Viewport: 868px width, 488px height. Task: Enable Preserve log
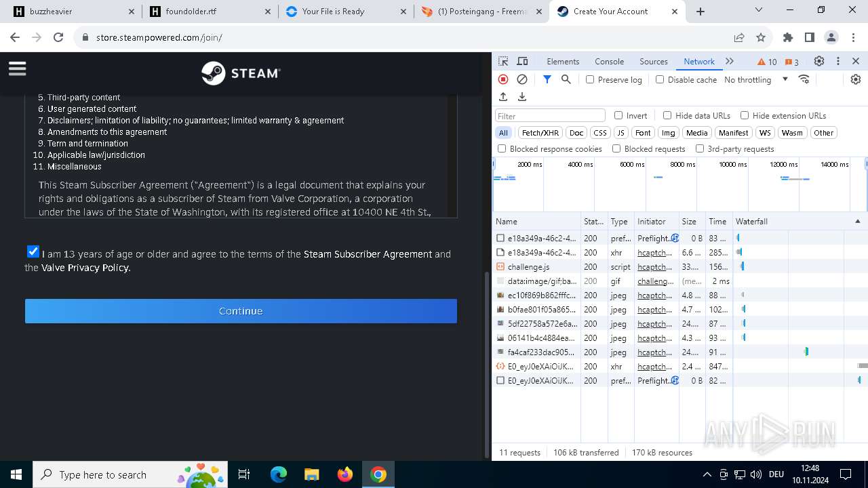coord(590,79)
